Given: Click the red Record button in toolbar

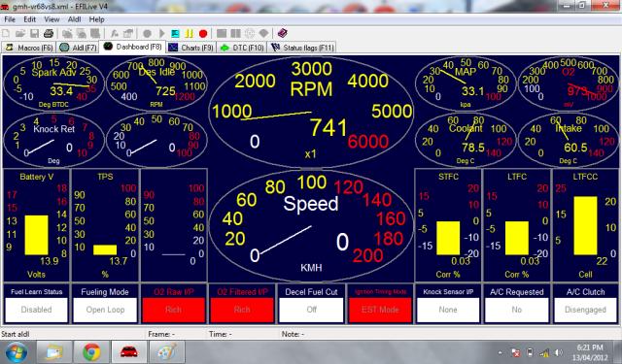Looking at the screenshot, I should pos(203,34).
